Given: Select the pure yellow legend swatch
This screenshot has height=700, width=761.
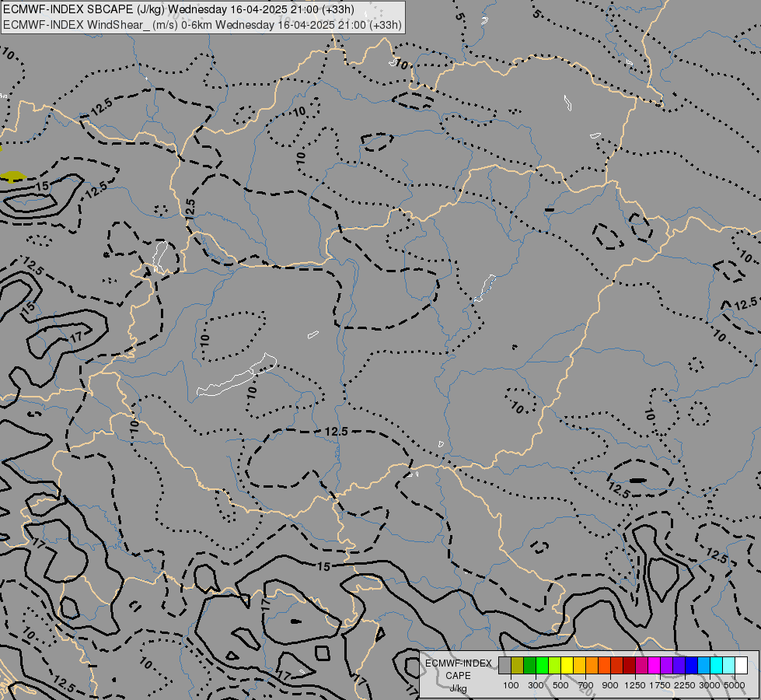Looking at the screenshot, I should (567, 666).
